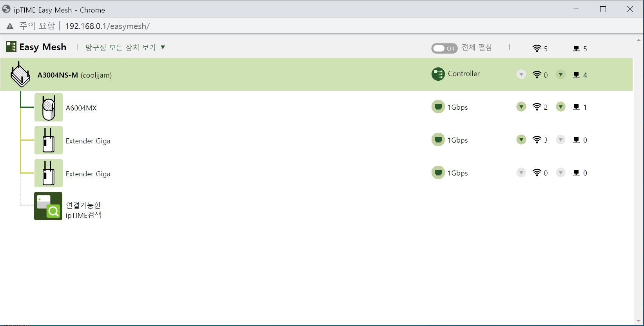Click the second Extender Giga wired clients icon
This screenshot has width=644, height=326.
coord(576,173)
